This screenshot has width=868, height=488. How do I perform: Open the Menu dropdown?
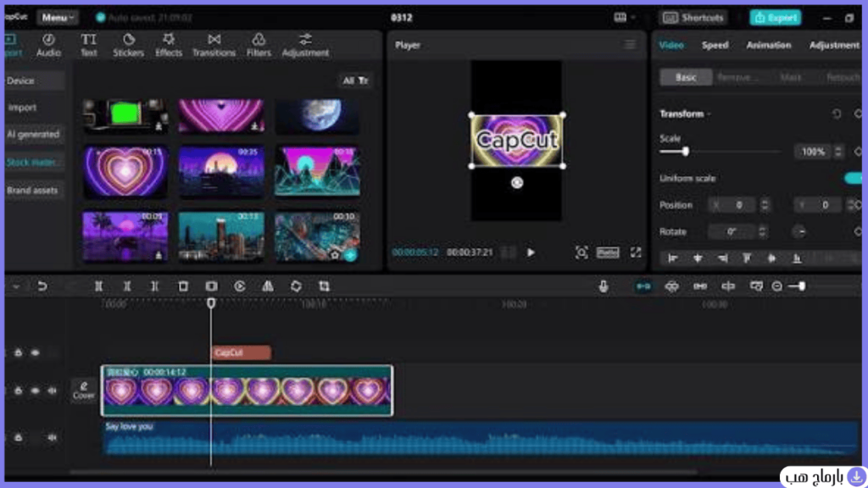pyautogui.click(x=58, y=18)
